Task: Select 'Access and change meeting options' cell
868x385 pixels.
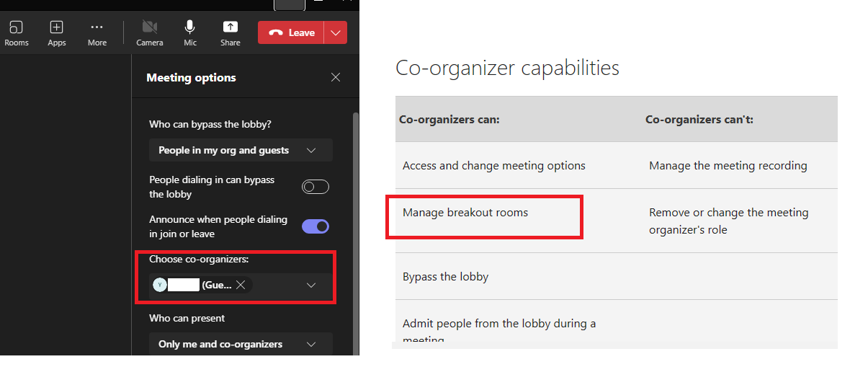Action: [494, 165]
